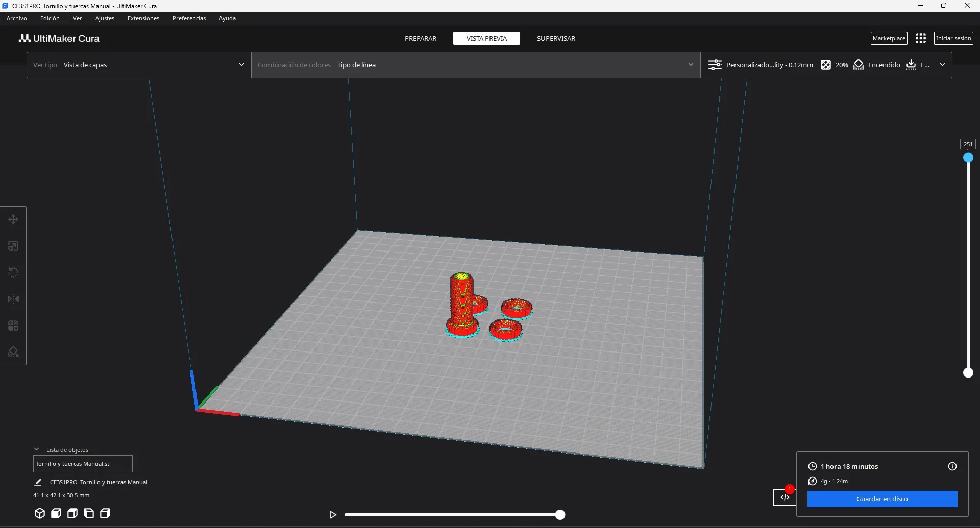Open the Vista de capas view dropdown
Image resolution: width=980 pixels, height=528 pixels.
[138, 65]
